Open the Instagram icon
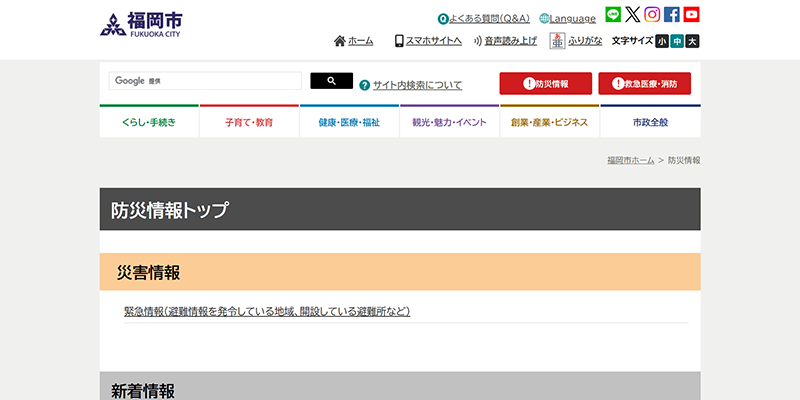This screenshot has width=800, height=400. (652, 14)
